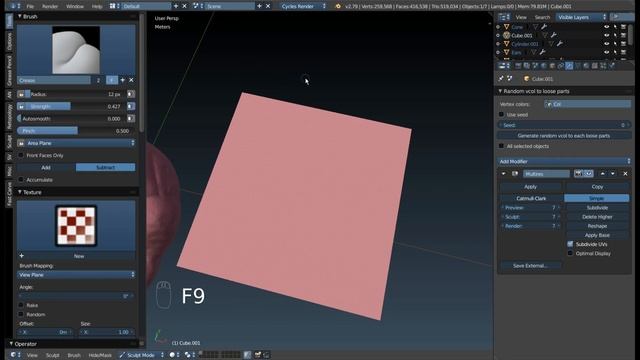The height and width of the screenshot is (360, 640).
Task: Enable Front Faces Only checkbox
Action: coord(21,155)
